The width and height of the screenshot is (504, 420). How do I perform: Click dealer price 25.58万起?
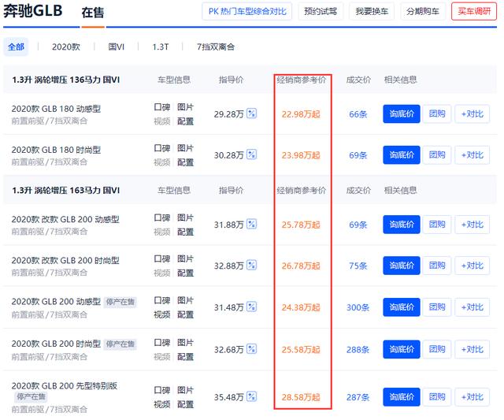click(x=301, y=350)
